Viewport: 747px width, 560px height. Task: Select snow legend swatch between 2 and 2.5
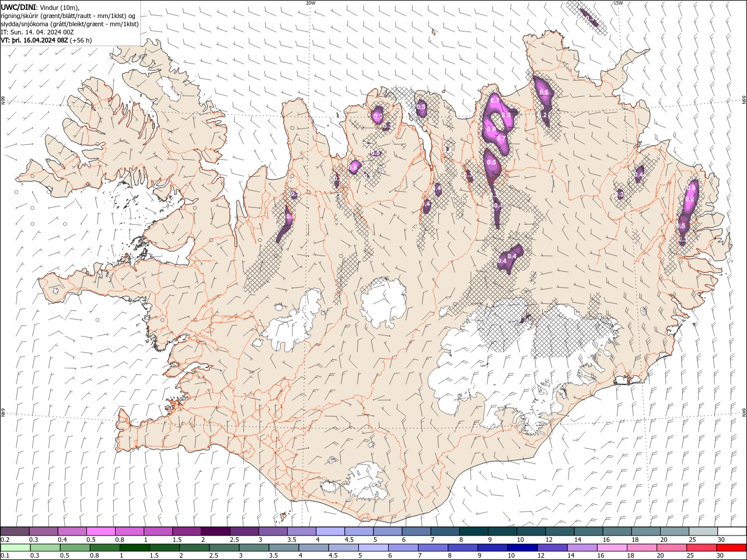pos(215,531)
